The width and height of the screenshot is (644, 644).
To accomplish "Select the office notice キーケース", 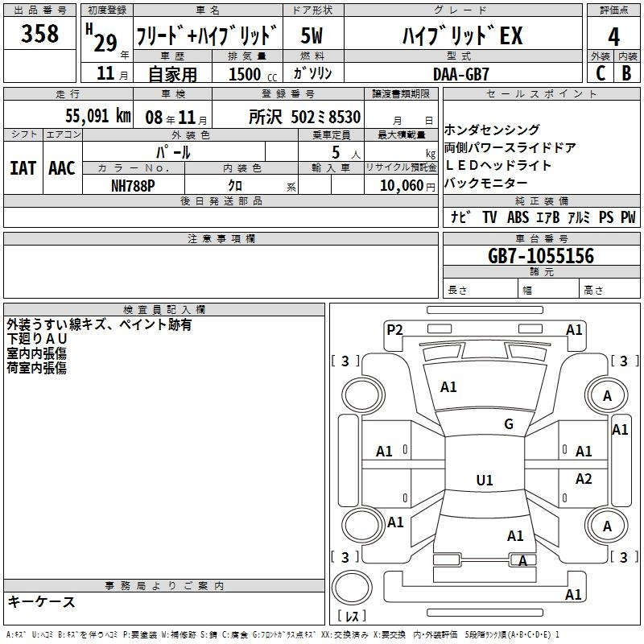I will tap(41, 602).
